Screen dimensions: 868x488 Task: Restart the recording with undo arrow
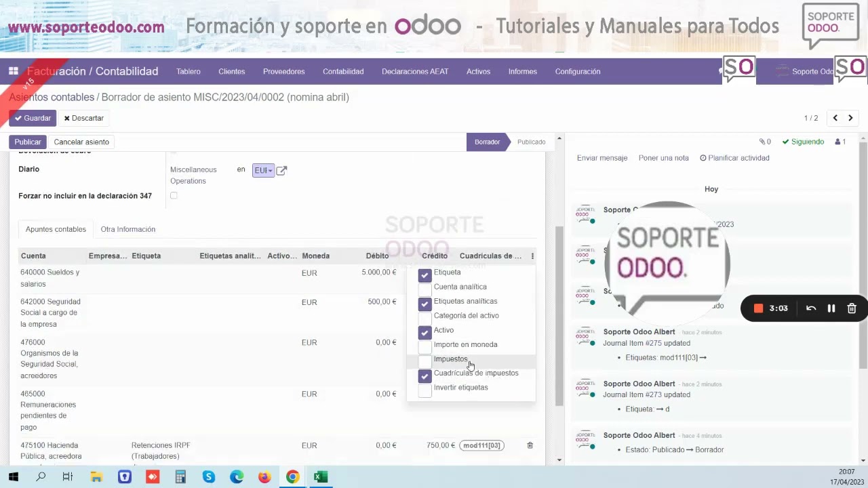tap(811, 308)
